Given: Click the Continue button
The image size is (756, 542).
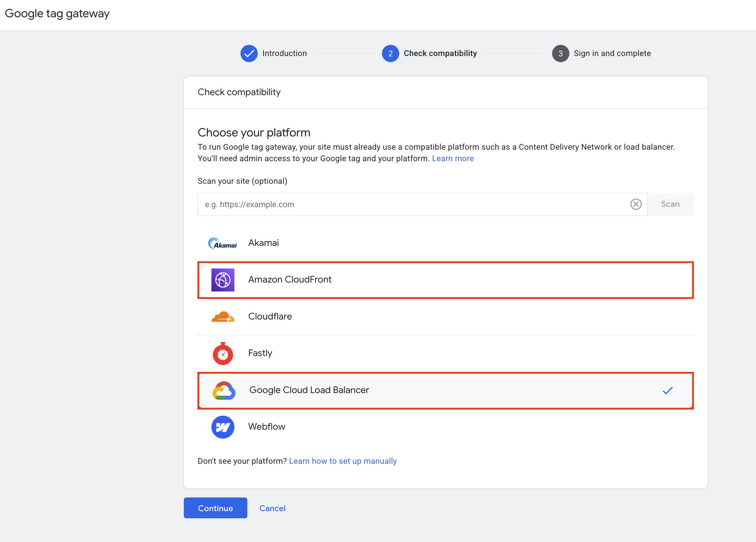Looking at the screenshot, I should coord(215,508).
